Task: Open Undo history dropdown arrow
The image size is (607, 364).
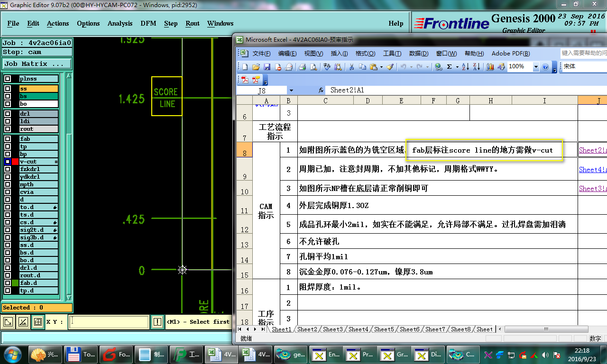Action: click(x=410, y=67)
